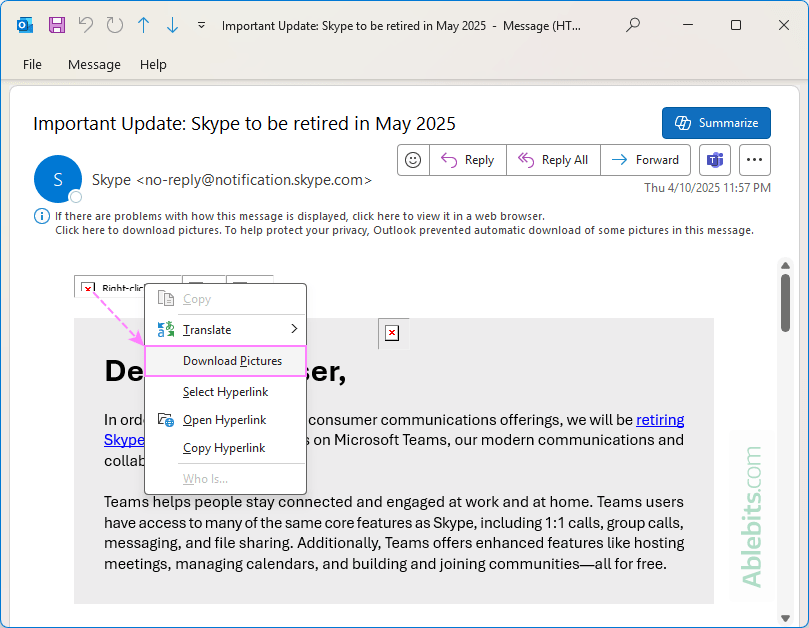Image resolution: width=809 pixels, height=628 pixels.
Task: Click the scroll up arrow of message scrollbar
Action: 785,265
